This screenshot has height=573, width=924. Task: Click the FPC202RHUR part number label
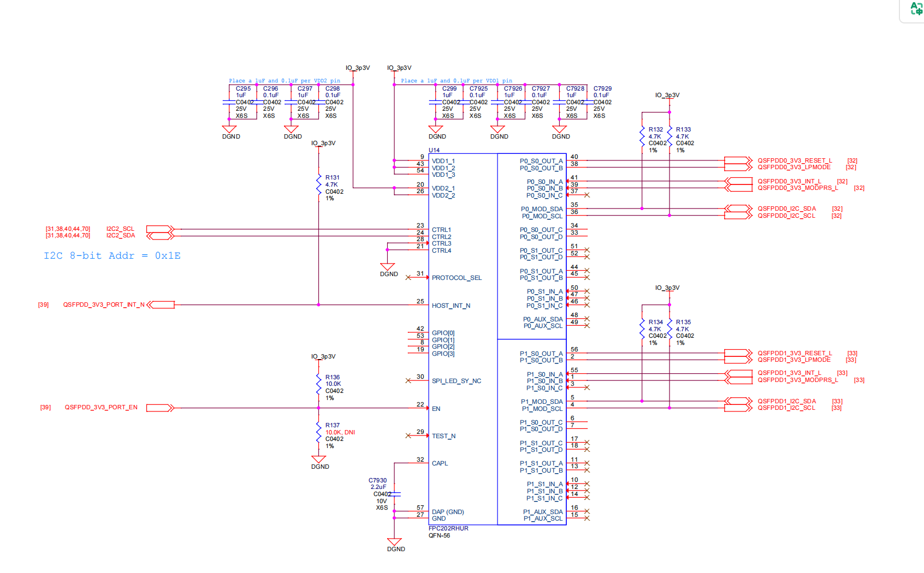pos(448,528)
